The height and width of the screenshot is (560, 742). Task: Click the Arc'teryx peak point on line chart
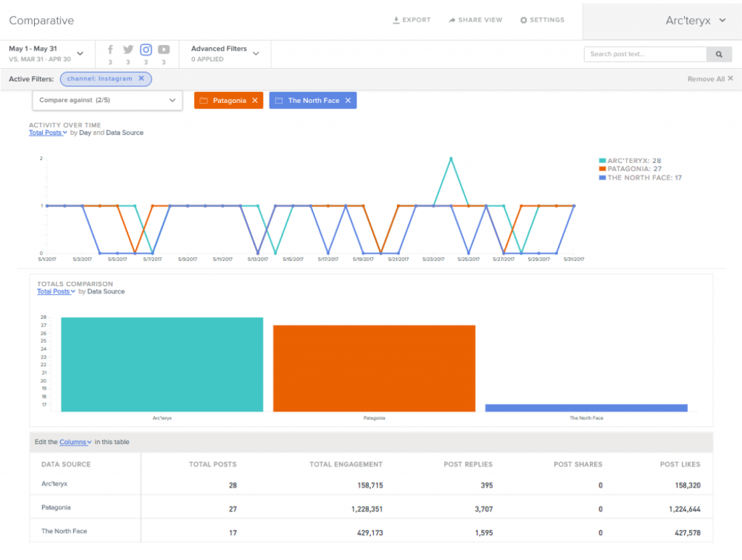(x=451, y=159)
